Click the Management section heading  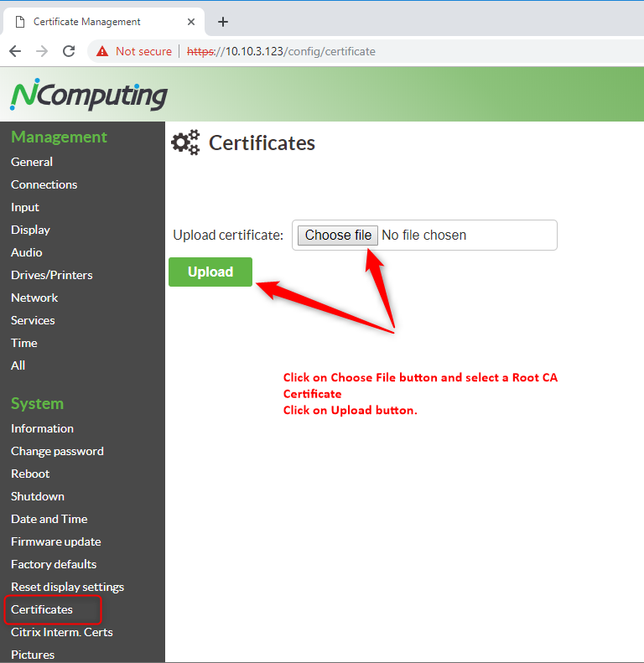[x=59, y=137]
